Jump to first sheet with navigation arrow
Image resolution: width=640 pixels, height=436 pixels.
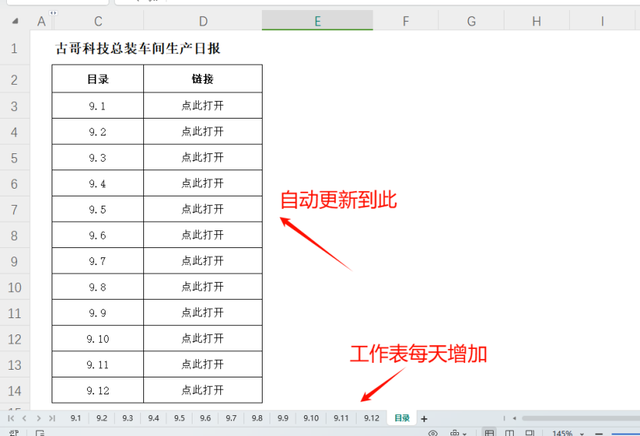11,418
